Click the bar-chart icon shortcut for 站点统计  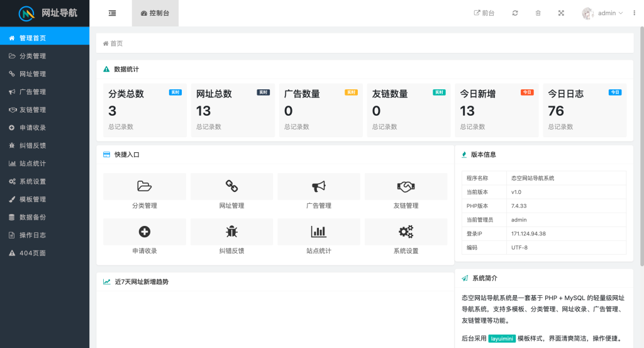point(319,232)
